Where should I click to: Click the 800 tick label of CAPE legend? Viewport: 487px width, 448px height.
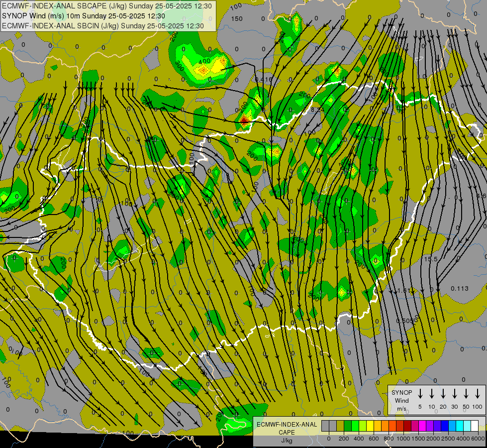(x=389, y=439)
